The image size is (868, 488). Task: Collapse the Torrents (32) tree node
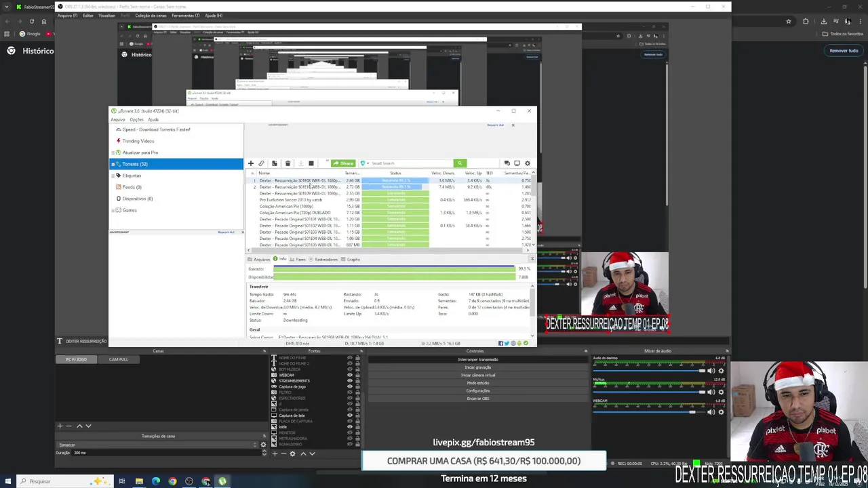click(x=113, y=164)
